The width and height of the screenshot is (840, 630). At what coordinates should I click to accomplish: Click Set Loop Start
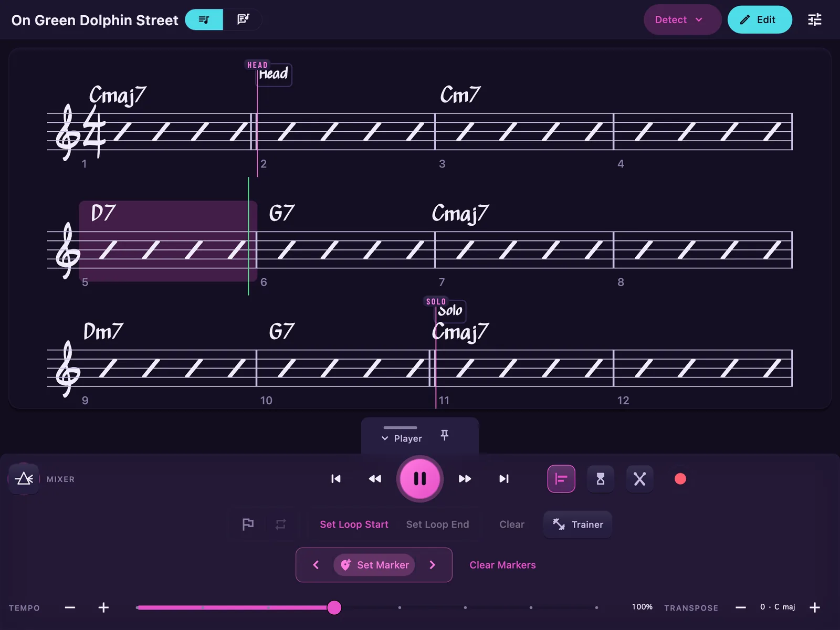coord(354,524)
